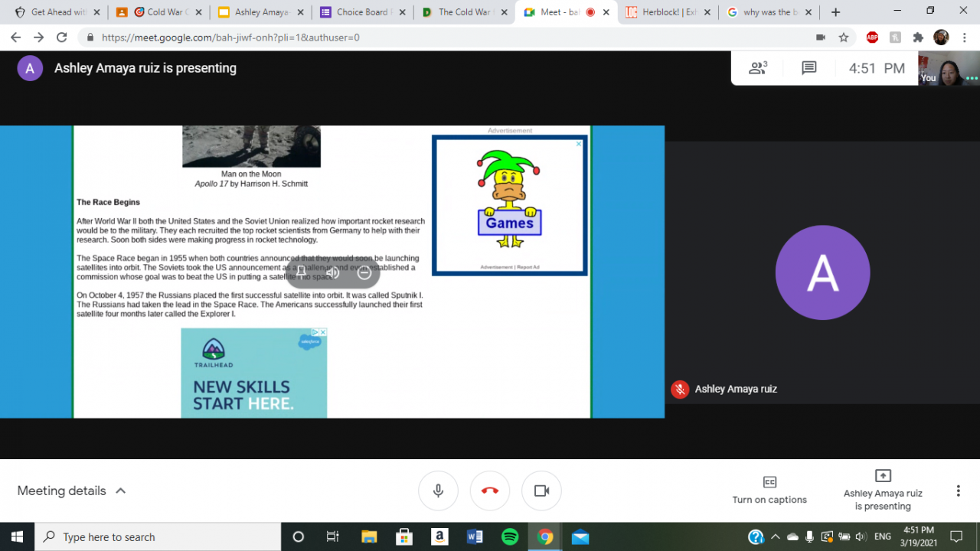
Task: Reload the Meet page
Action: click(62, 37)
